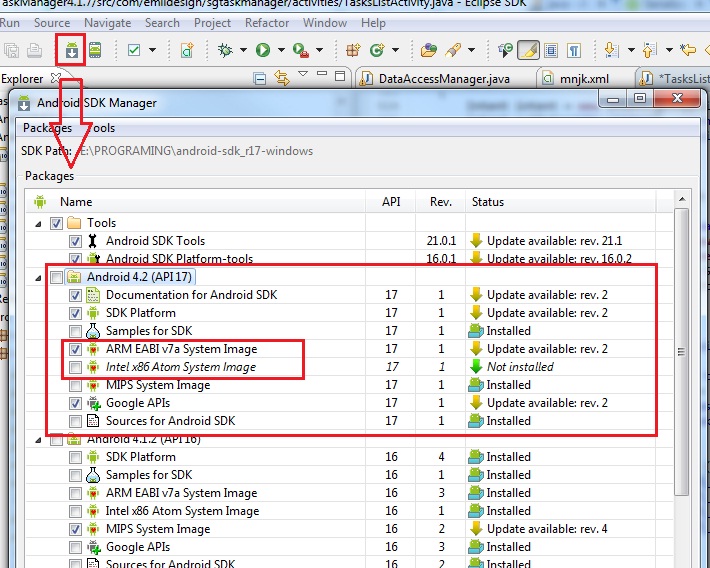Click the Print toolbar icon

tap(34, 50)
